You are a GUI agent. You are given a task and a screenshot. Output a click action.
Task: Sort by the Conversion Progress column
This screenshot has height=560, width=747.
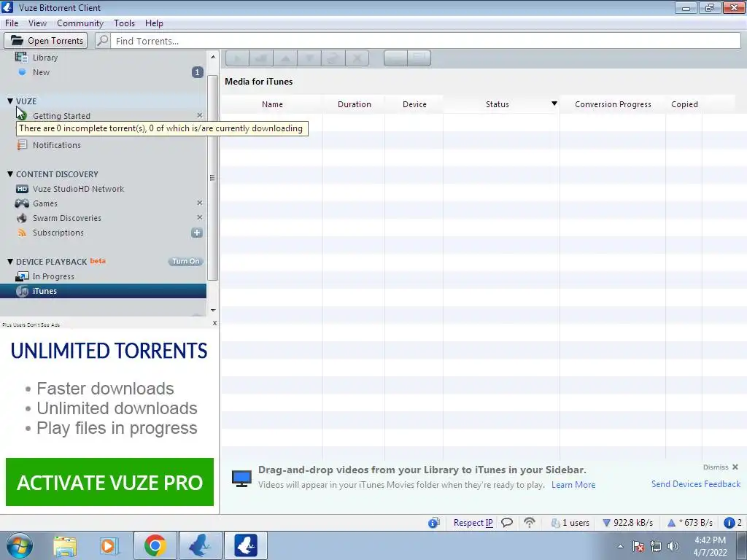(x=613, y=104)
